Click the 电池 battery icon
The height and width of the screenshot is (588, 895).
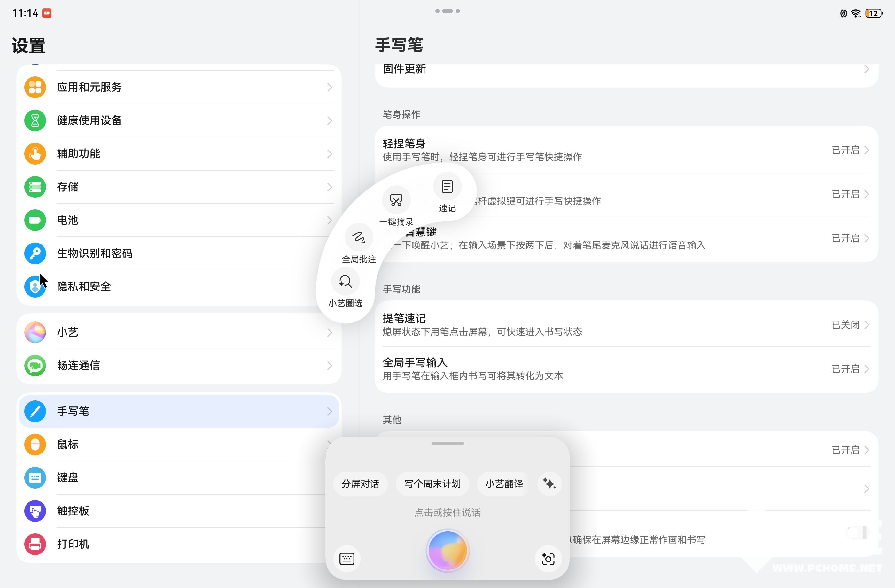(35, 220)
